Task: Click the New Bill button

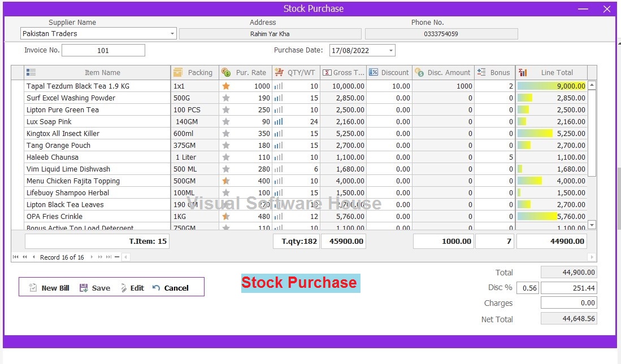Action: [49, 288]
